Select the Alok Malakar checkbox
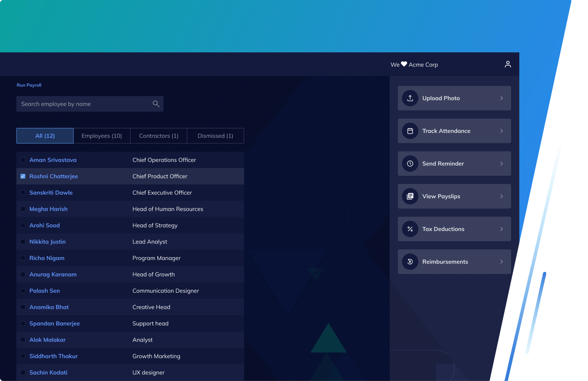 coord(23,340)
